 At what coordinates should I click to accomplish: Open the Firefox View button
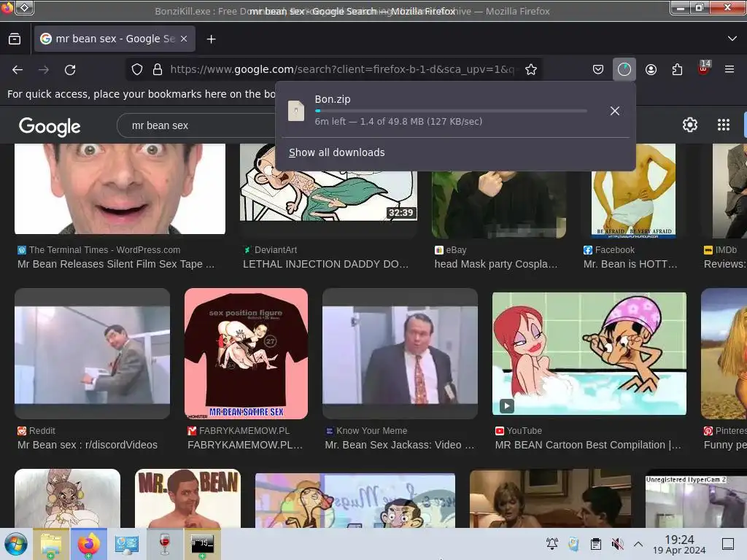point(15,39)
